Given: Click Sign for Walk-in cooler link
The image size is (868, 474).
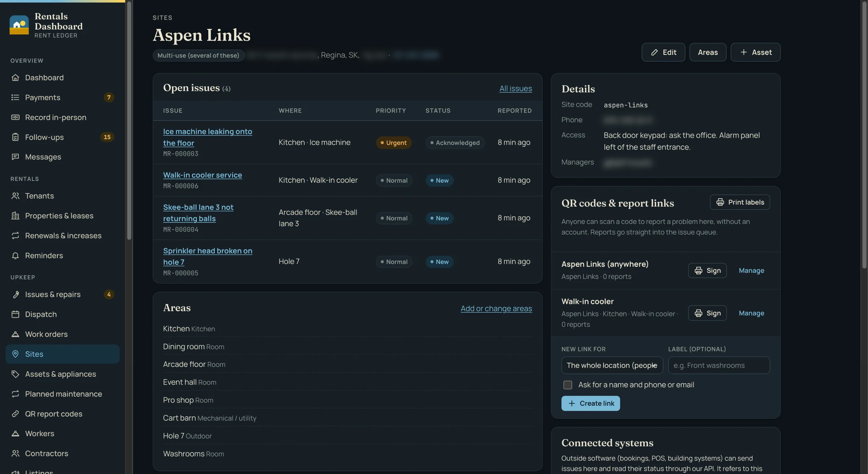Looking at the screenshot, I should click(707, 313).
